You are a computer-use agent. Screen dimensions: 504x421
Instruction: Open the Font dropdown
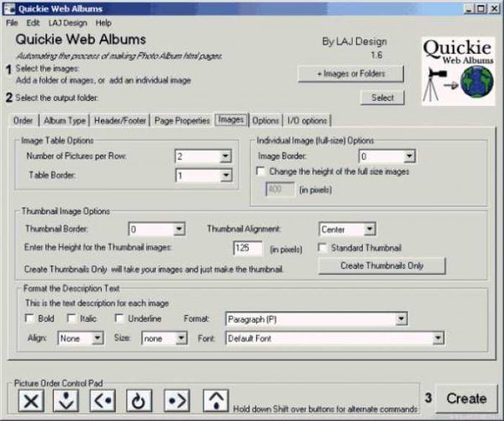pyautogui.click(x=438, y=338)
